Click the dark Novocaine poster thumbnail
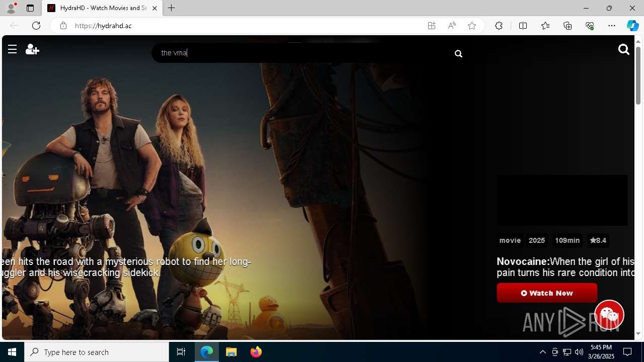 point(562,200)
